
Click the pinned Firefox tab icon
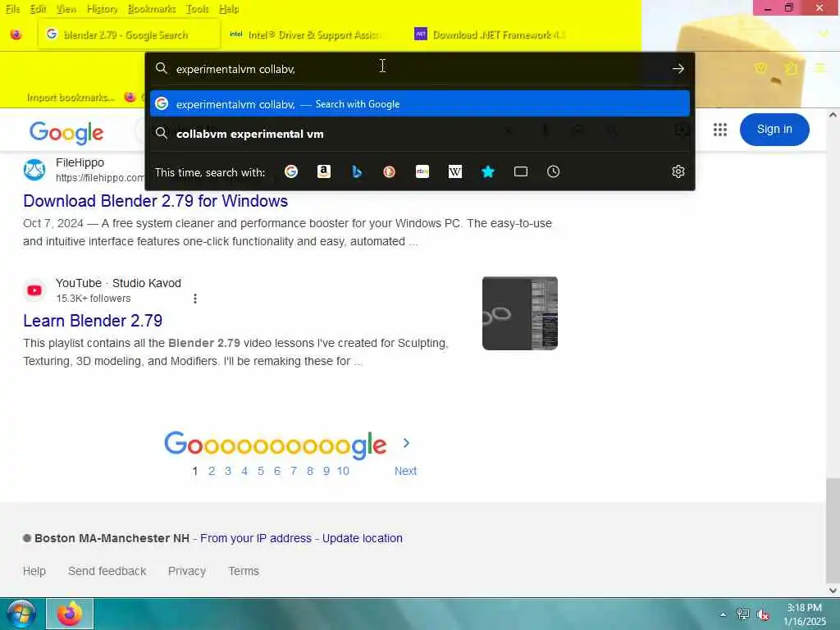[x=16, y=34]
